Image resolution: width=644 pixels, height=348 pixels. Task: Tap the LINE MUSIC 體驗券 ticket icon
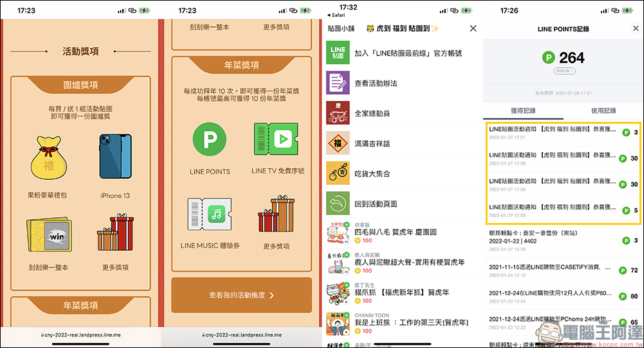click(210, 213)
